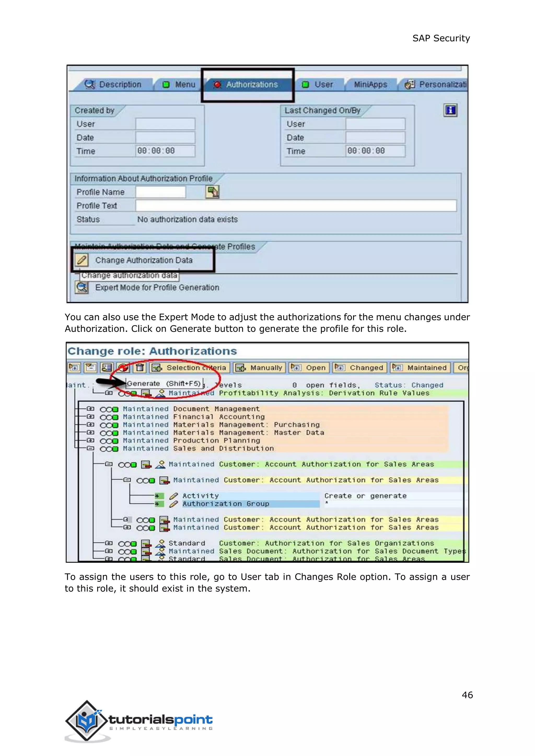Click the Profile Text input field
Viewport: 535px width, 756px height.
pos(296,205)
